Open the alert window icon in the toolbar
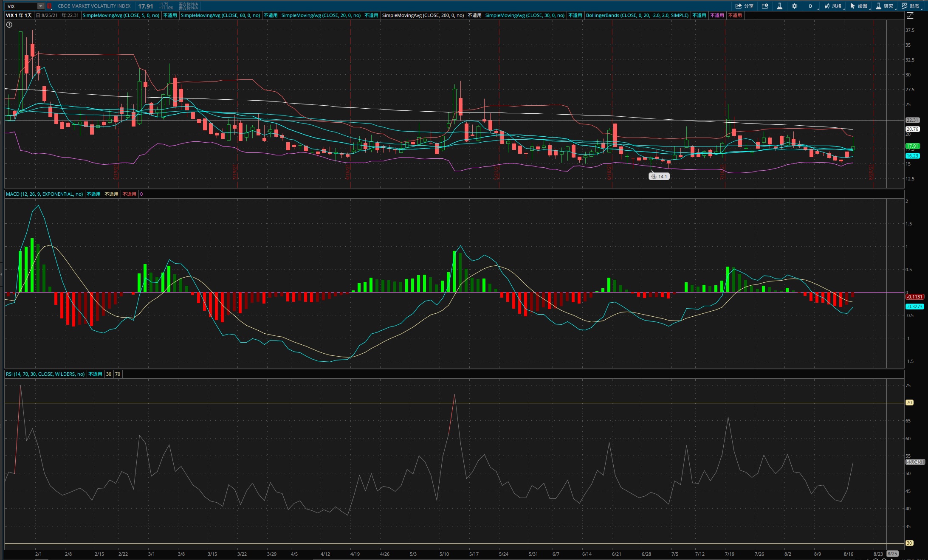 [765, 6]
